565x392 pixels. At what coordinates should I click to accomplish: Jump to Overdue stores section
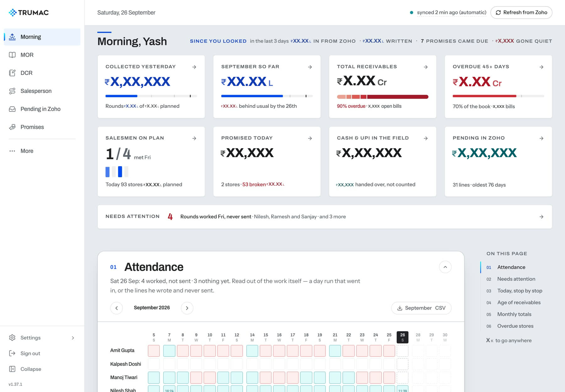[x=510, y=326]
